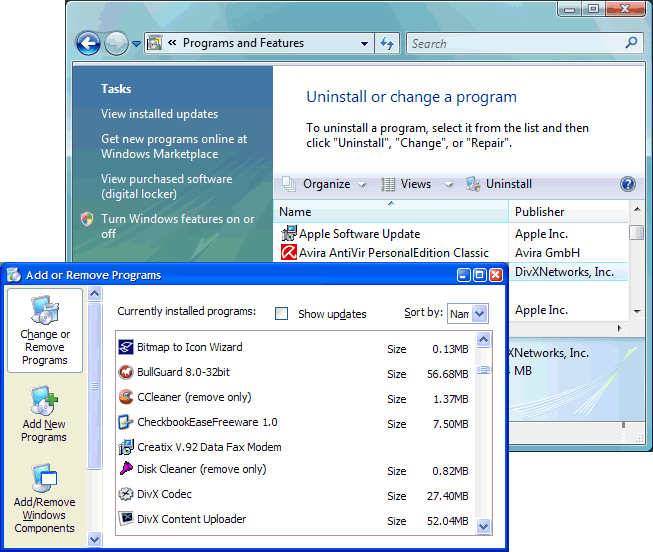Click the pink Disk Cleaner icon
The height and width of the screenshot is (552, 653).
pos(126,469)
